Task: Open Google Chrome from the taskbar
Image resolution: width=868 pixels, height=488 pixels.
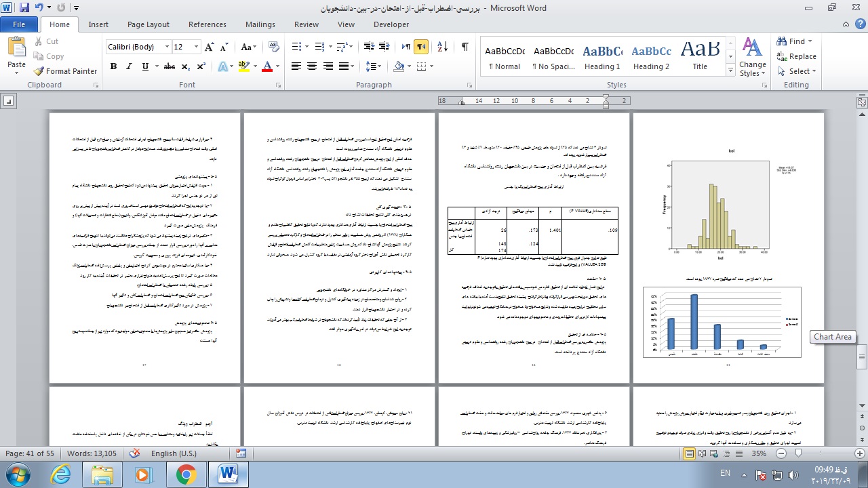Action: 186,474
